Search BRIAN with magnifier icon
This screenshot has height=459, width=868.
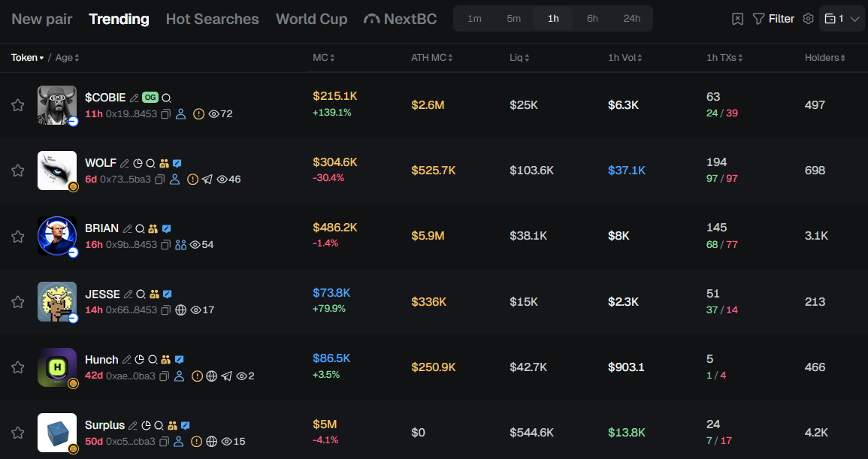140,228
